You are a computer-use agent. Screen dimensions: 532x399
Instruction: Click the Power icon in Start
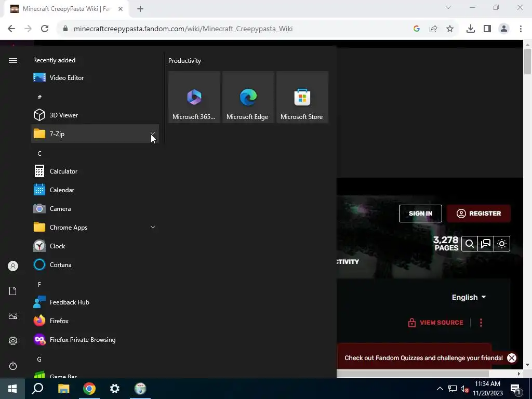click(13, 366)
